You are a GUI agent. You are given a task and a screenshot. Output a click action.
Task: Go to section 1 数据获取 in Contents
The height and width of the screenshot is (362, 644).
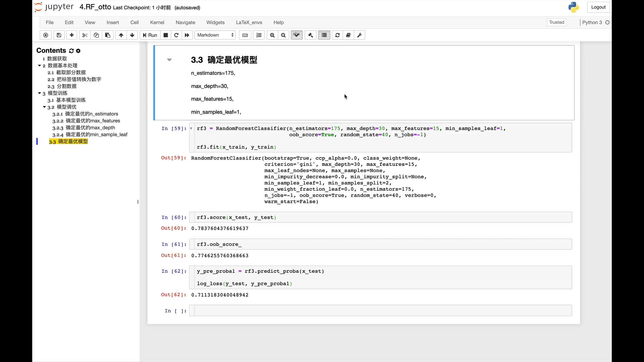click(55, 59)
